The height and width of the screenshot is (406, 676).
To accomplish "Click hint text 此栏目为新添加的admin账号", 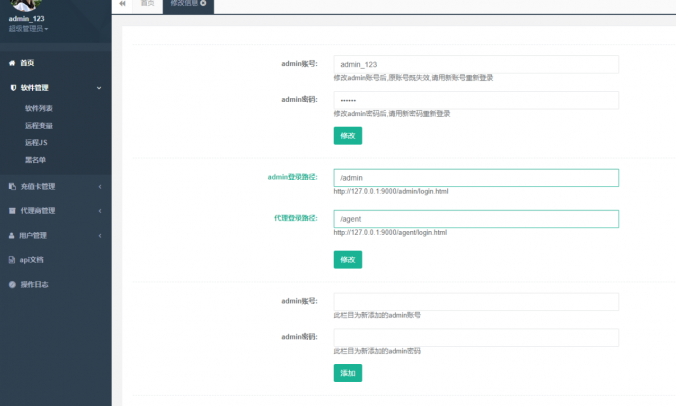I will click(377, 315).
